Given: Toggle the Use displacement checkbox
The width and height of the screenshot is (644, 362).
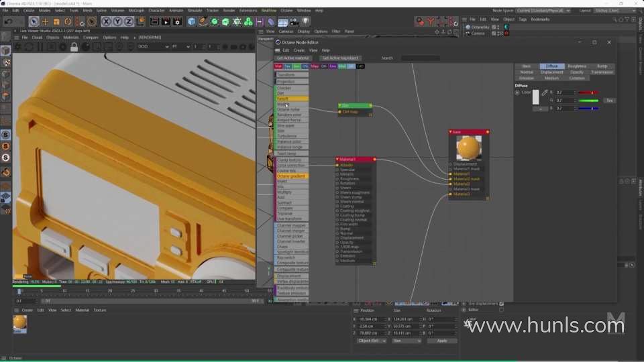Looking at the screenshot, I should [x=501, y=304].
